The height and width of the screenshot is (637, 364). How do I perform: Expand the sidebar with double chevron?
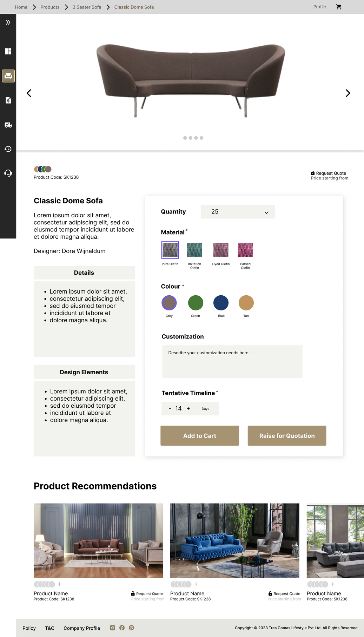point(8,22)
